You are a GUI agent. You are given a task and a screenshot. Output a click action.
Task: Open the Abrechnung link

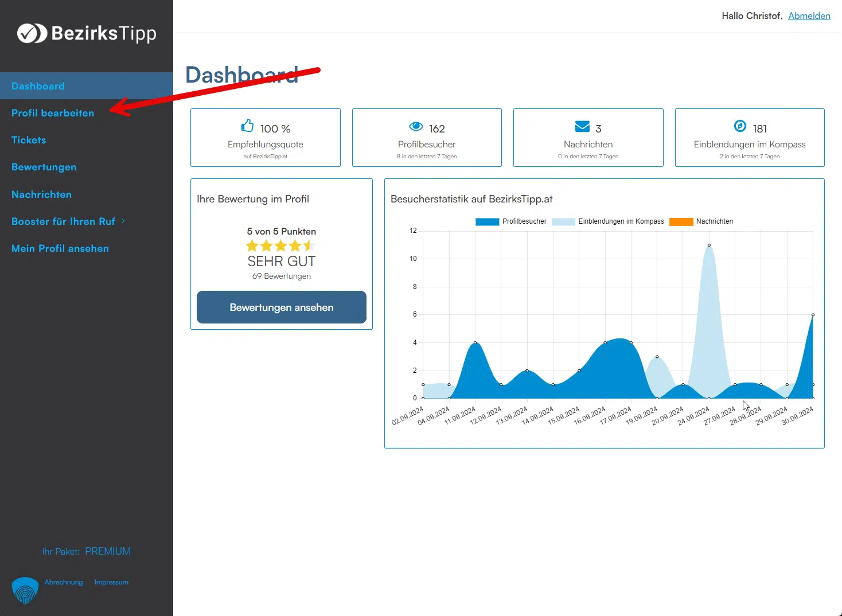click(x=64, y=582)
